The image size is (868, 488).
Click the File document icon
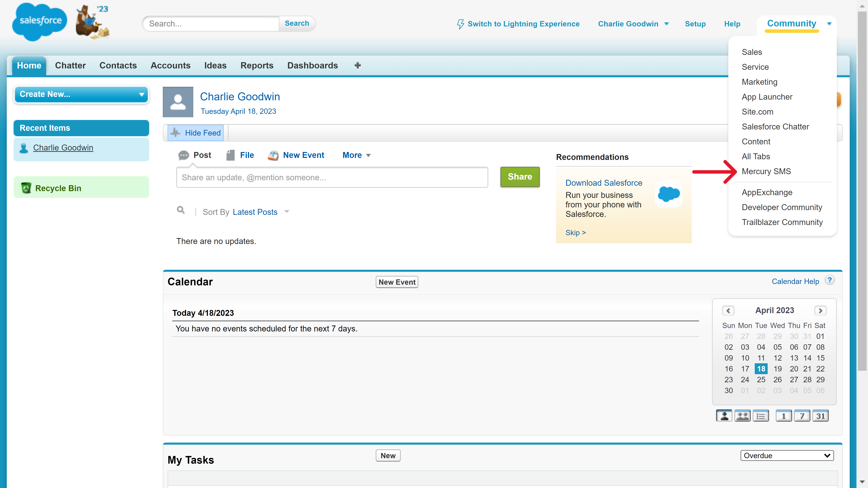231,155
